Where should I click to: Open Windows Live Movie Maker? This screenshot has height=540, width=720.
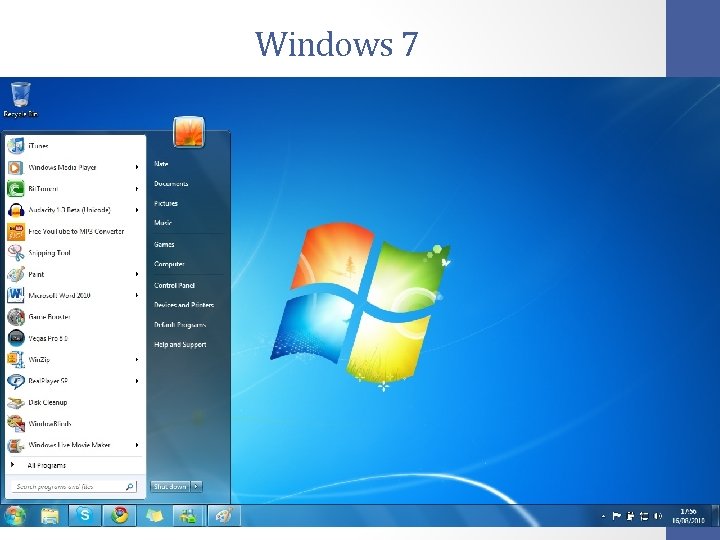76,445
